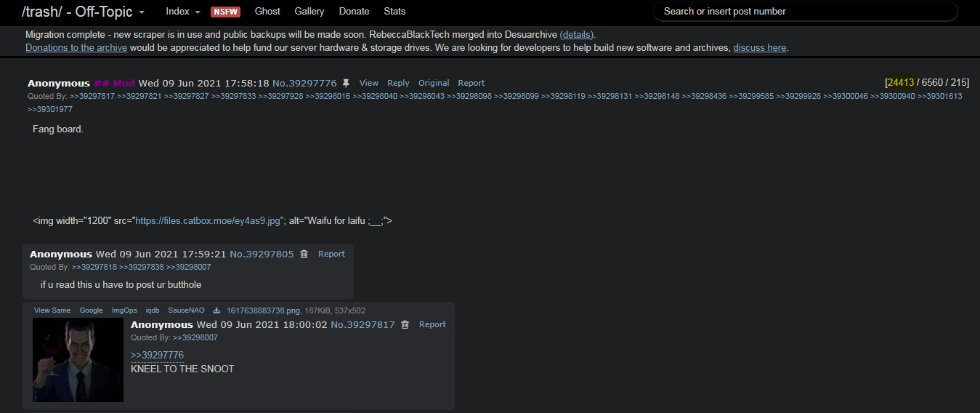Image resolution: width=980 pixels, height=413 pixels.
Task: Report post No.39297805
Action: [331, 254]
